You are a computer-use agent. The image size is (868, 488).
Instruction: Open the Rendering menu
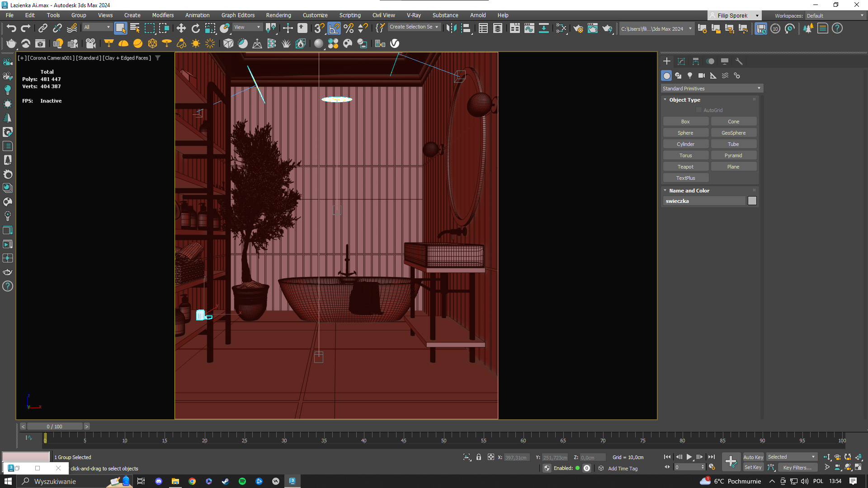pyautogui.click(x=278, y=15)
